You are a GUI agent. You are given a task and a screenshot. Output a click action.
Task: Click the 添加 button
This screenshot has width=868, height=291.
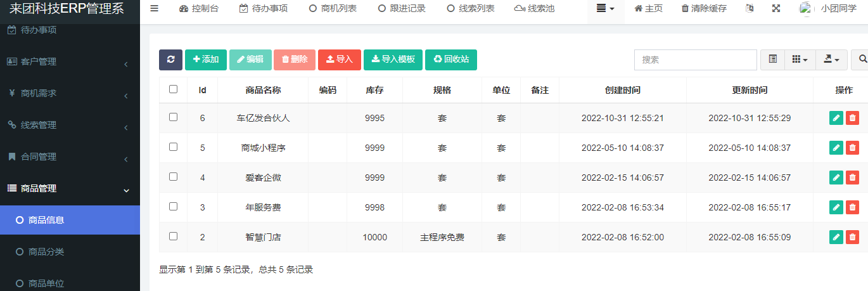click(206, 60)
